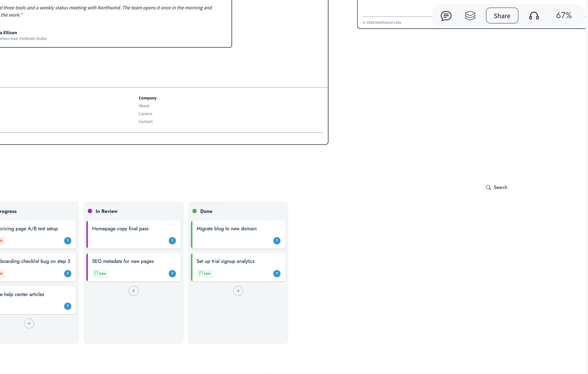The width and height of the screenshot is (588, 374).
Task: Select the 2026 Northwind Labs copyright text
Action: (382, 22)
